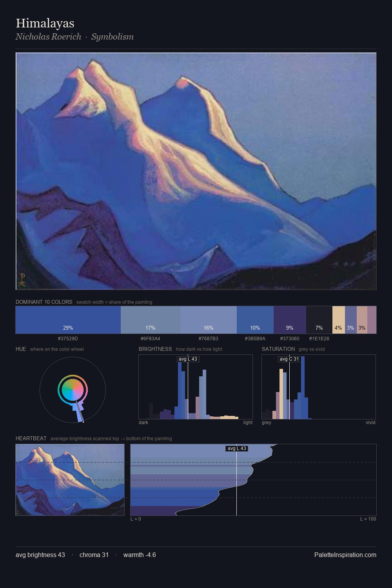Click the 'dark' axis label
Screen dimensions: 392x588
pyautogui.click(x=143, y=423)
